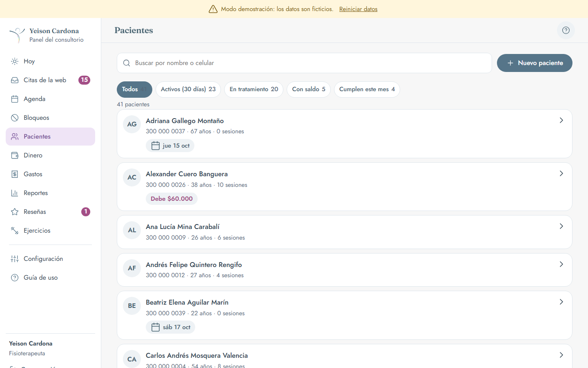Click the Reiniciar datos link

coord(359,9)
